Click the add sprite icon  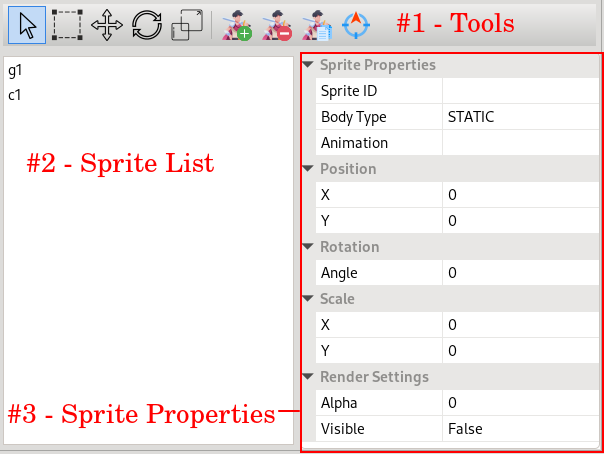coord(237,25)
